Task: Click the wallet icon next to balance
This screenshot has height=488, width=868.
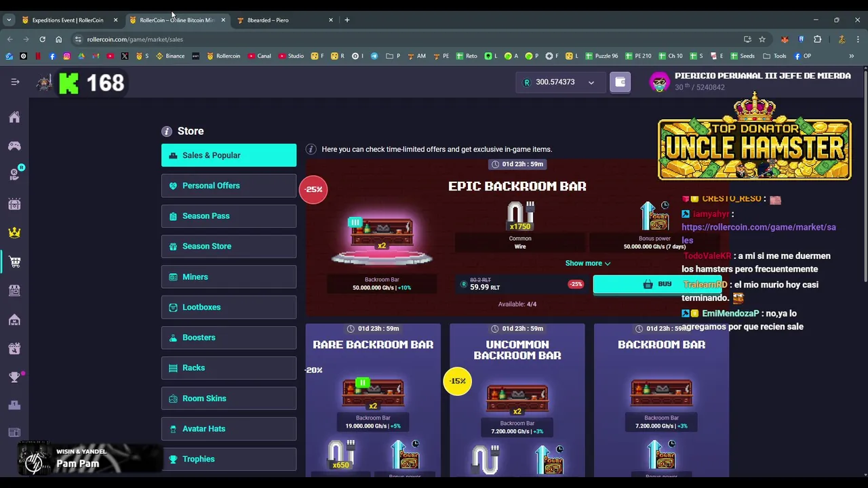Action: tap(620, 82)
